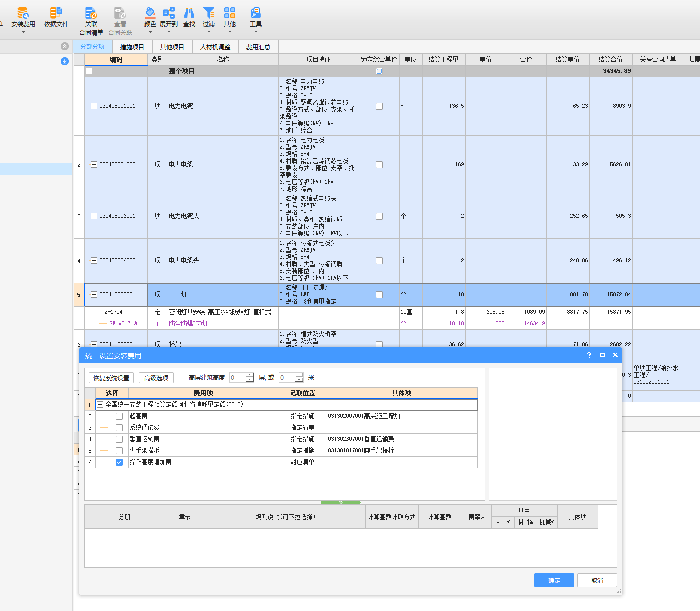
Task: Switch to 费用汇总 tab
Action: point(258,47)
